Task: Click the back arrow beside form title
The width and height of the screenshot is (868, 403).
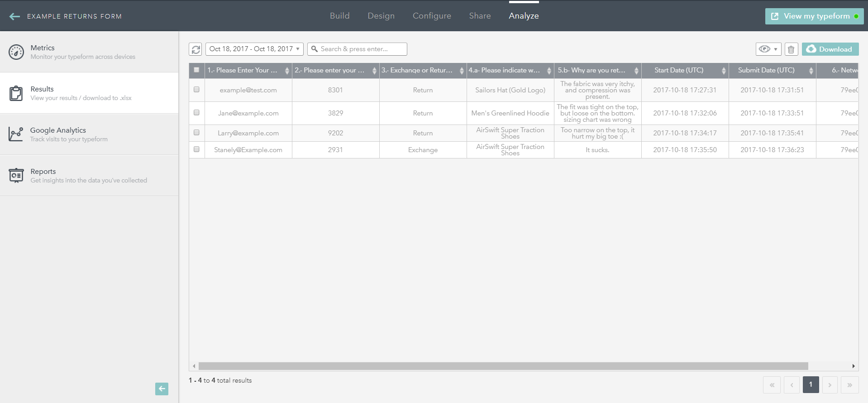Action: coord(14,16)
